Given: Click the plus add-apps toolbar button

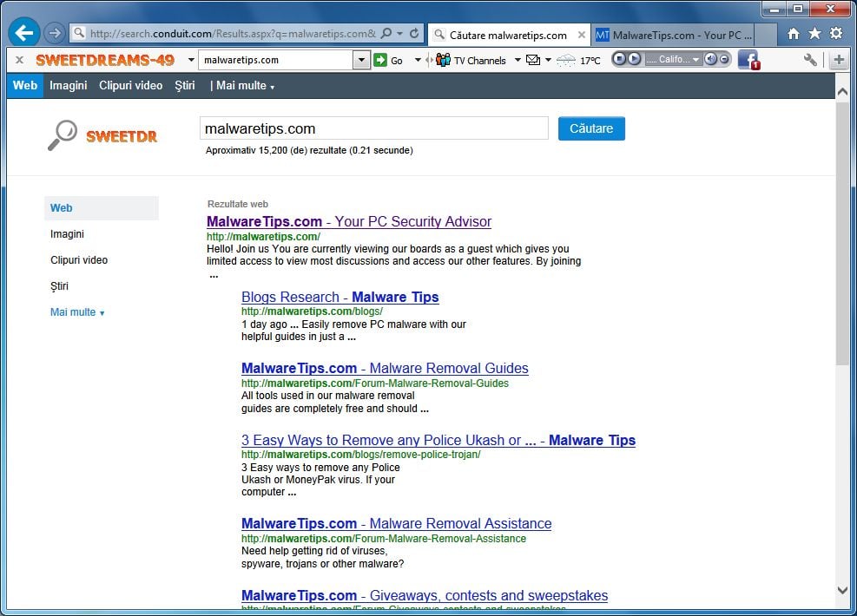Looking at the screenshot, I should [x=839, y=60].
